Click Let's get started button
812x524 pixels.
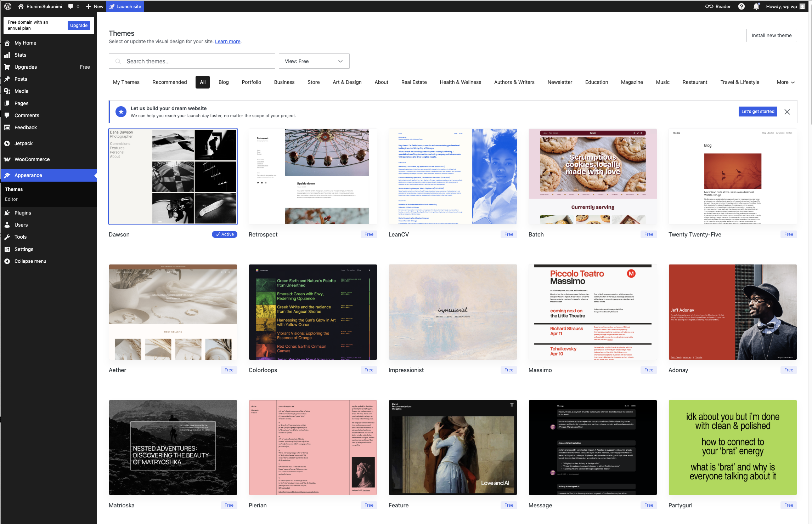coord(757,112)
